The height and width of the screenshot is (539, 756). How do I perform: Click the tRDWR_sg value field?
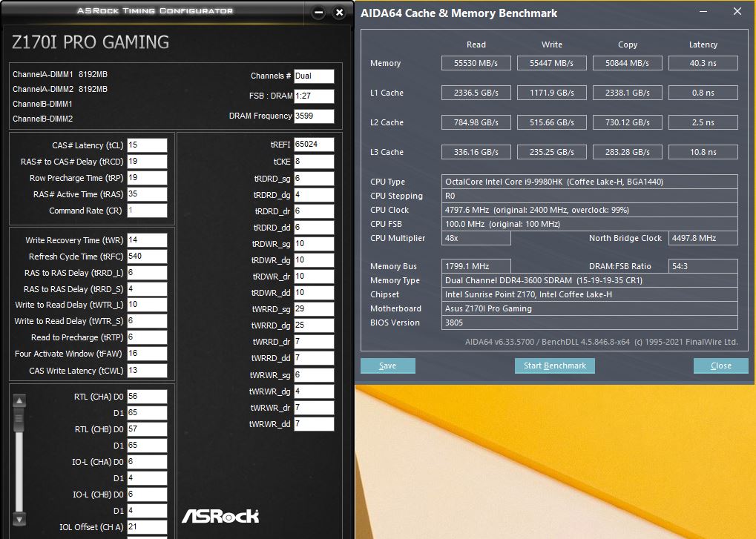(314, 244)
